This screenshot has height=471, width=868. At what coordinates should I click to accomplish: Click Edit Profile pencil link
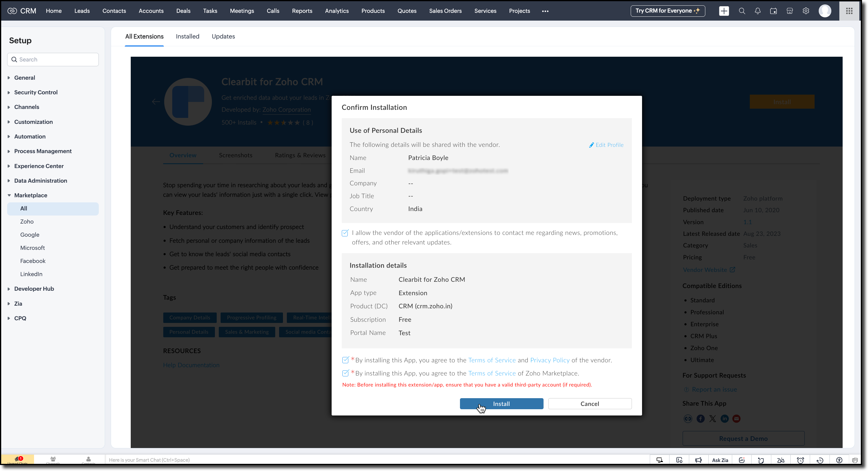click(606, 145)
